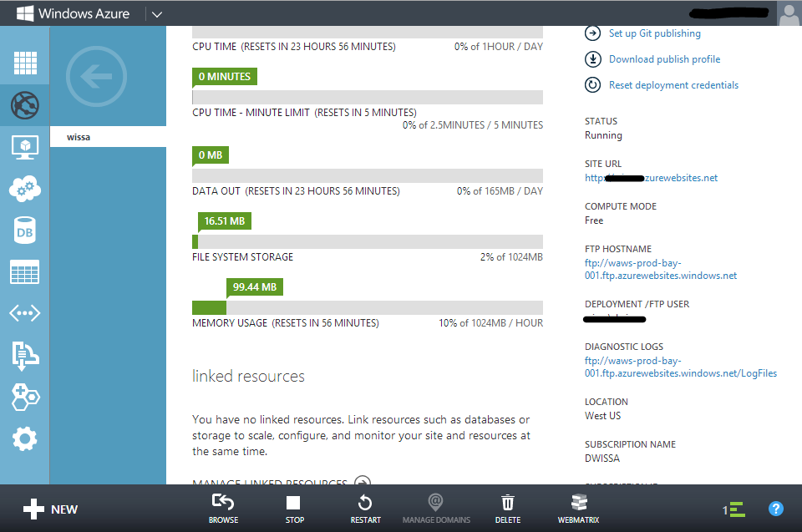Click DELETE in the command bar
Image resolution: width=802 pixels, height=532 pixels.
(507, 509)
